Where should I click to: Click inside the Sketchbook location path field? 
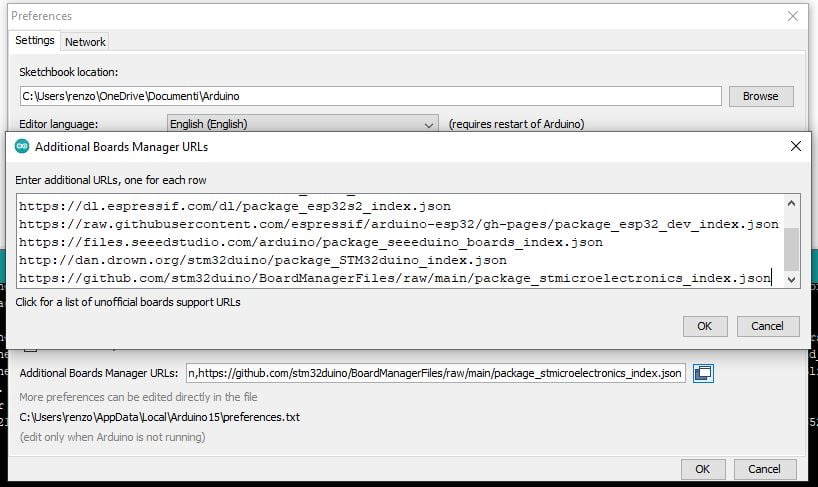pos(370,96)
